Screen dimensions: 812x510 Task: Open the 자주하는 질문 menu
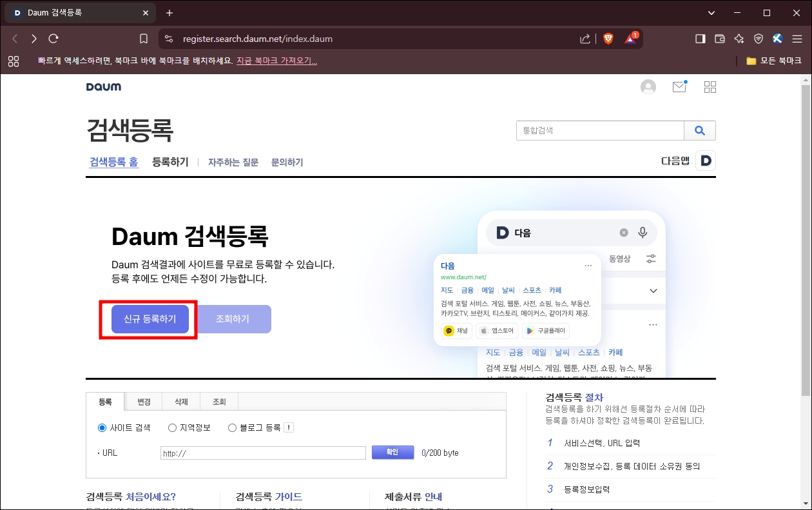[x=233, y=162]
